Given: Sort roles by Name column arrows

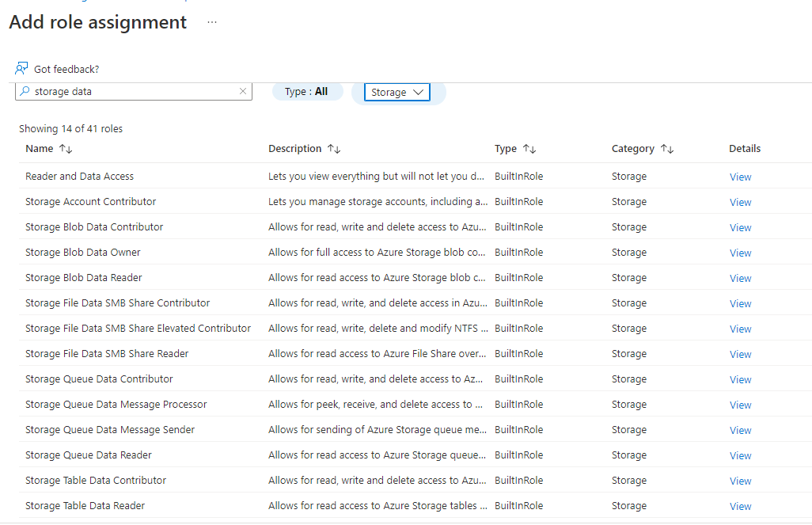Looking at the screenshot, I should click(66, 149).
